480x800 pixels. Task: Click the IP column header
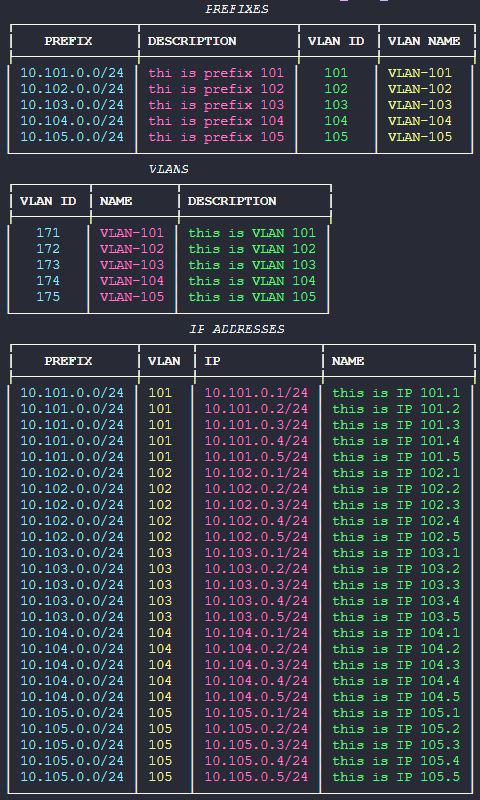212,361
